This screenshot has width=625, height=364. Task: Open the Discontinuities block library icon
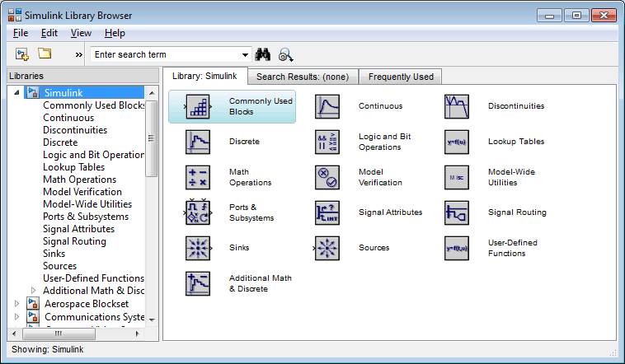(x=457, y=107)
